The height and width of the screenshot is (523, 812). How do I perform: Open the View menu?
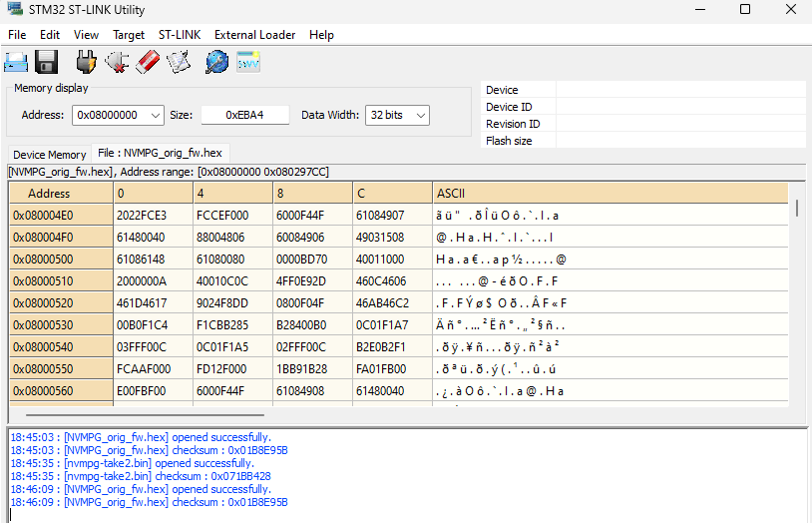pyautogui.click(x=86, y=35)
